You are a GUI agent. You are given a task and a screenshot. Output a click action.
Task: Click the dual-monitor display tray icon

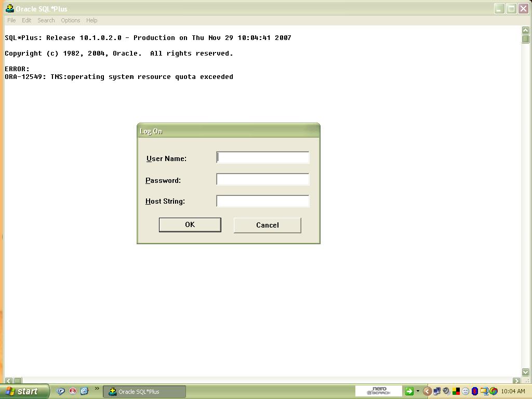coord(484,391)
